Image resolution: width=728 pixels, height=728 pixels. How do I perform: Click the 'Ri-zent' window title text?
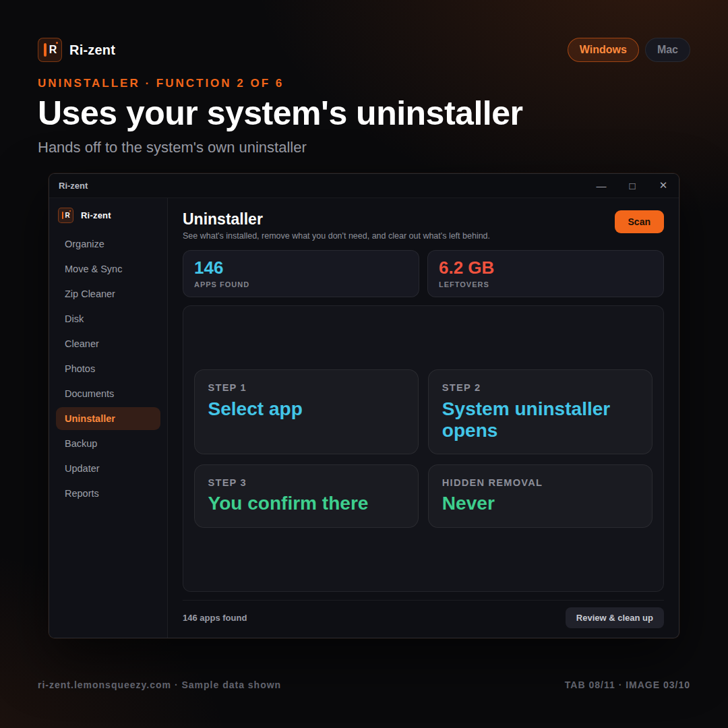(73, 186)
